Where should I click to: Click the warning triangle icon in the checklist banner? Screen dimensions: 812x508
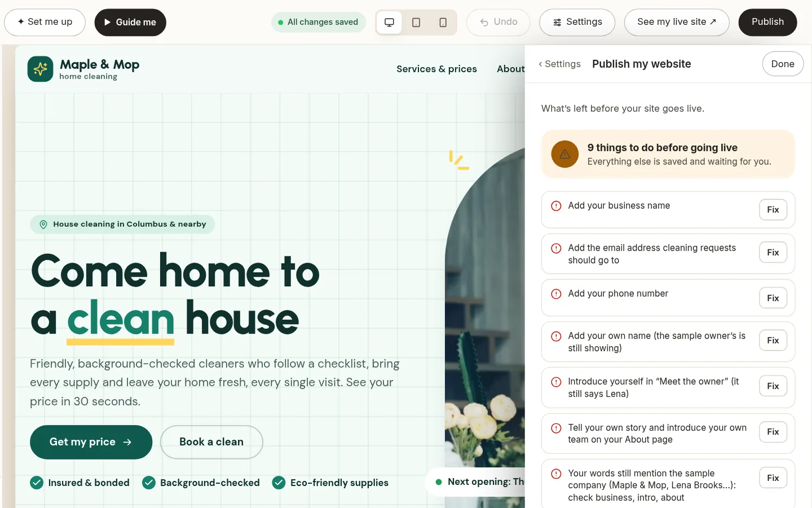pos(565,154)
